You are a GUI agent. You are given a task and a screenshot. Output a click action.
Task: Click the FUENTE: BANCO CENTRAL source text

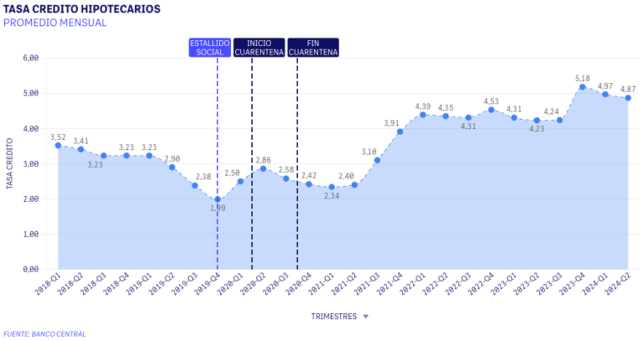[44, 334]
